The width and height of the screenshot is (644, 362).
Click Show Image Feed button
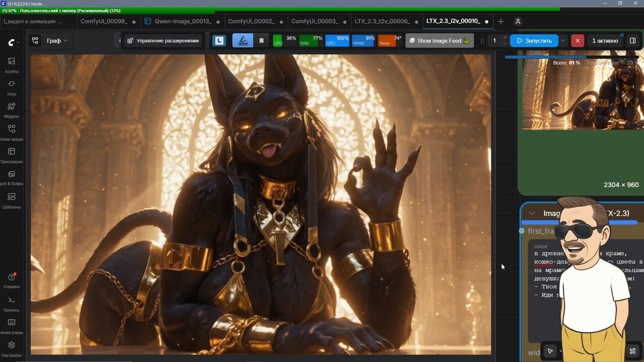pyautogui.click(x=439, y=41)
